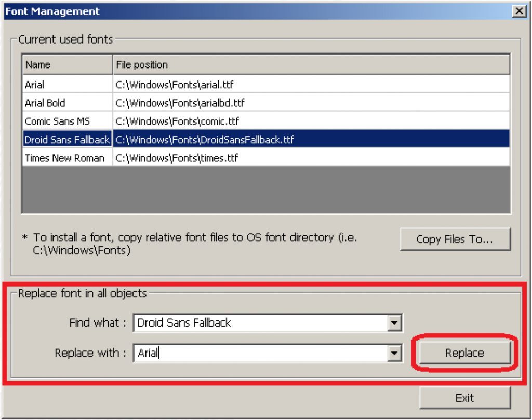Open the Find what dropdown arrow
This screenshot has height=420, width=532.
pos(394,323)
